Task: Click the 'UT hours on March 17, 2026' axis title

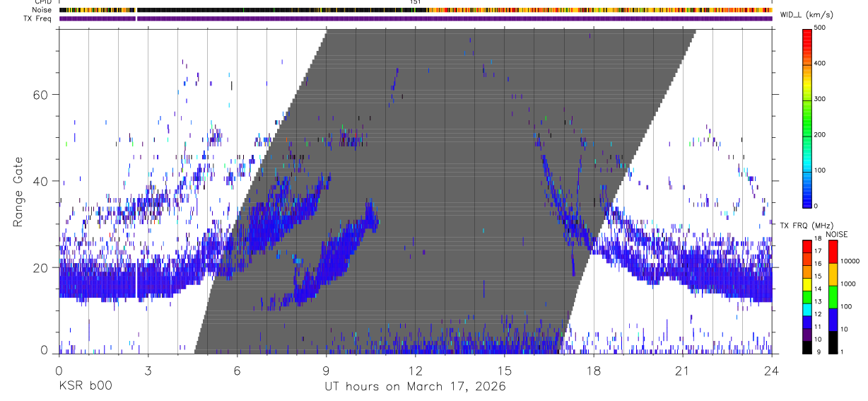Action: pyautogui.click(x=415, y=388)
